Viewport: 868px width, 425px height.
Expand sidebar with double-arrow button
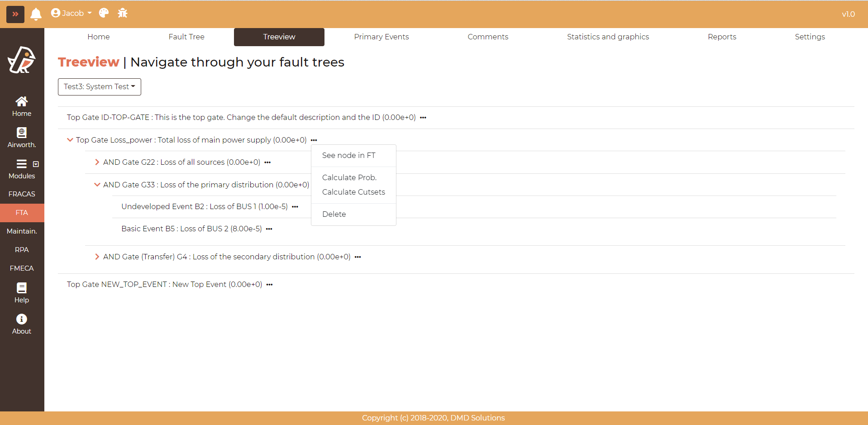point(15,14)
